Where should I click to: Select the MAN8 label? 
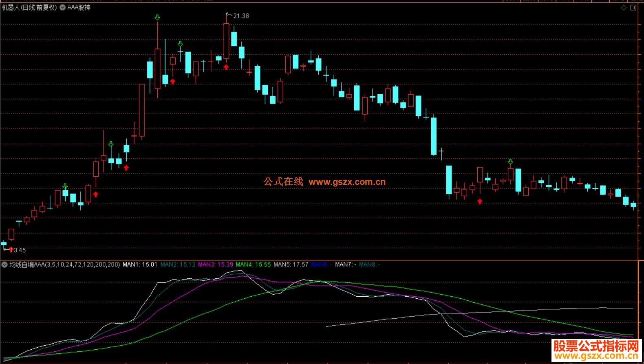370,264
